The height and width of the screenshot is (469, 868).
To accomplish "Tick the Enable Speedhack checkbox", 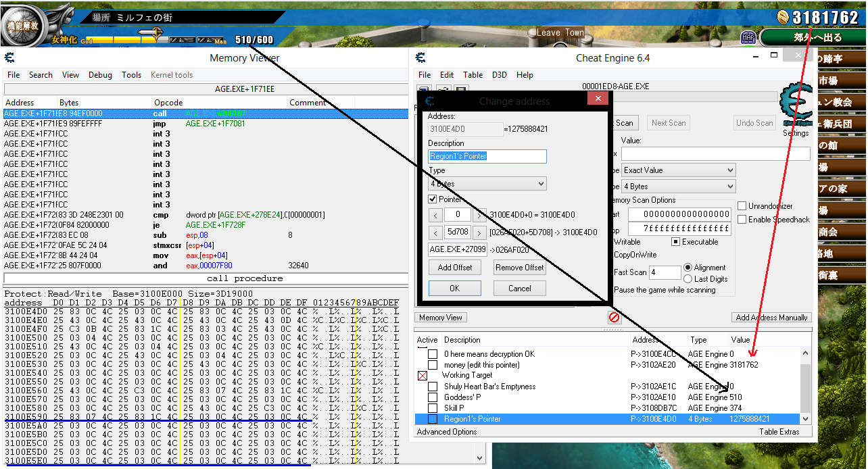I will point(742,220).
